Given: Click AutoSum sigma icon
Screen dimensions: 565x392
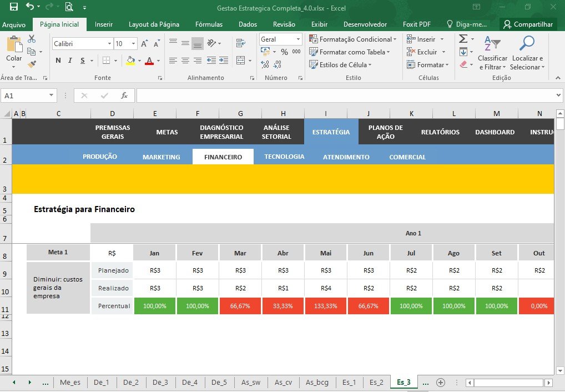Looking at the screenshot, I should point(463,38).
